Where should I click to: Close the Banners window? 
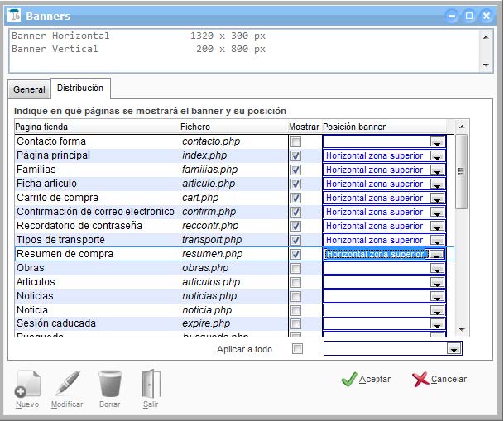(x=487, y=16)
